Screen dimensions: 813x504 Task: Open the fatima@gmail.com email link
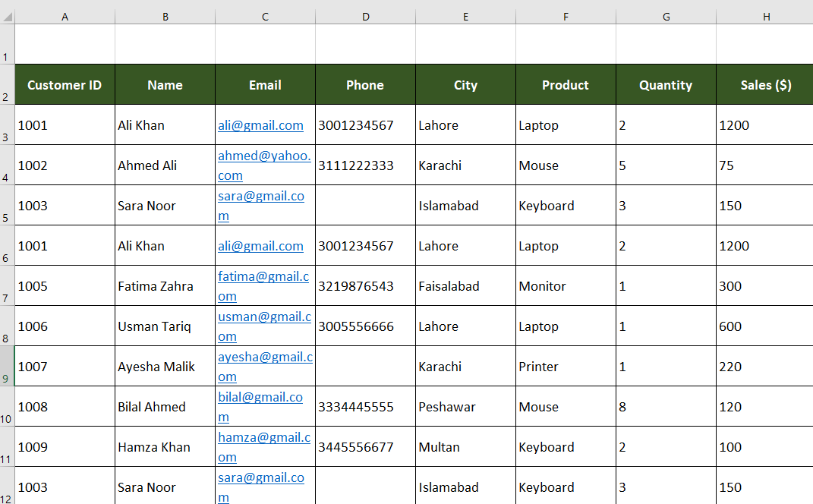point(263,286)
